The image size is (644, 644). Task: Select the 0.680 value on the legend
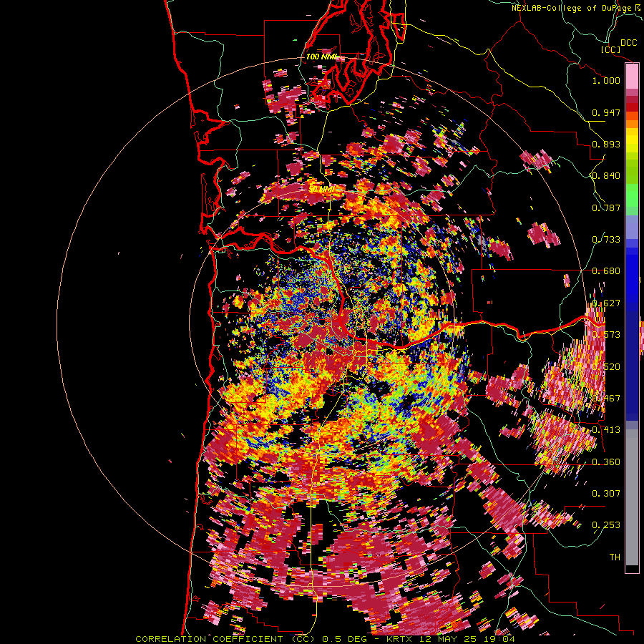(606, 271)
